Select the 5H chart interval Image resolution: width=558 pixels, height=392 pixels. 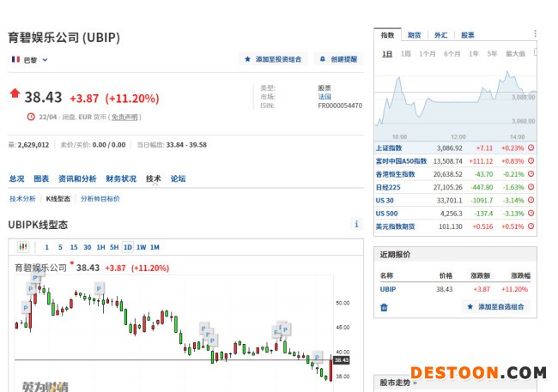pyautogui.click(x=114, y=247)
